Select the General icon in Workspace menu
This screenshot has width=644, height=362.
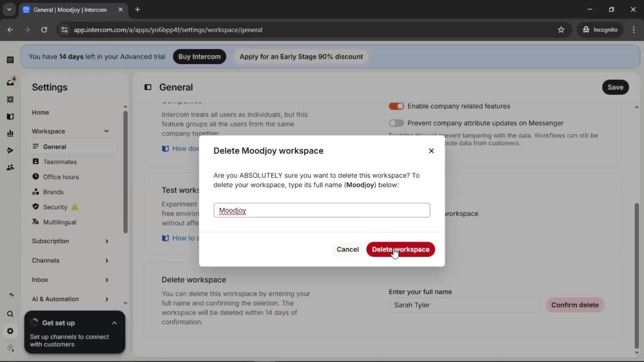coord(36,146)
